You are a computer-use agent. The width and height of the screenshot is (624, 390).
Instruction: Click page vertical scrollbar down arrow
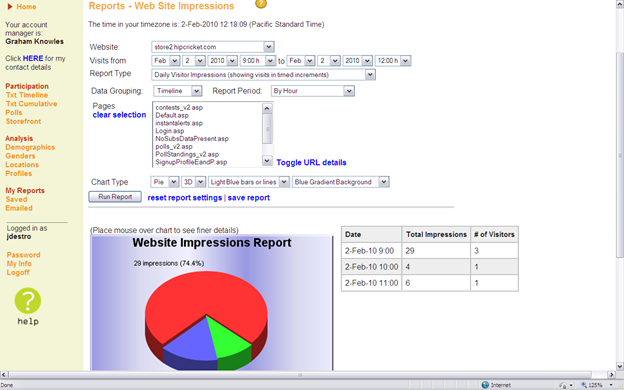coord(620,366)
